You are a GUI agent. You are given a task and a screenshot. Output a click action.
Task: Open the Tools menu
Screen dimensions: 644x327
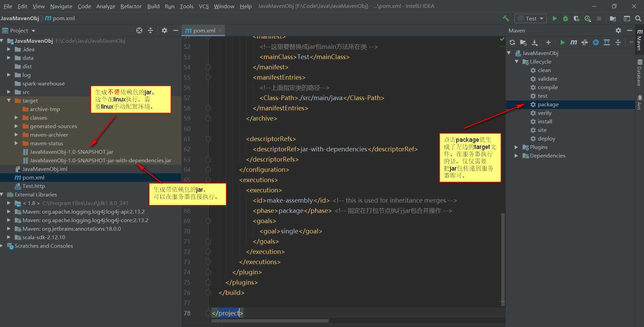(x=186, y=6)
